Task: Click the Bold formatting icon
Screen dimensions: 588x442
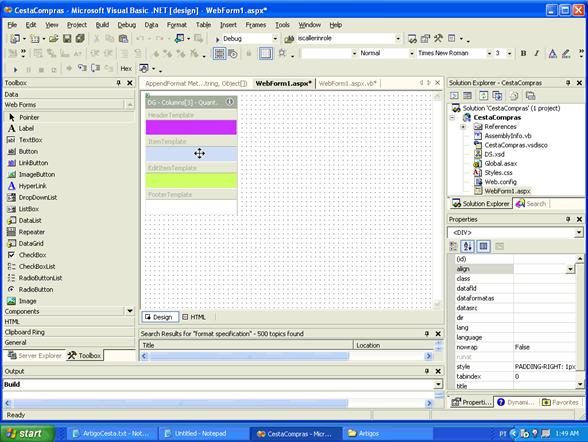Action: (523, 53)
